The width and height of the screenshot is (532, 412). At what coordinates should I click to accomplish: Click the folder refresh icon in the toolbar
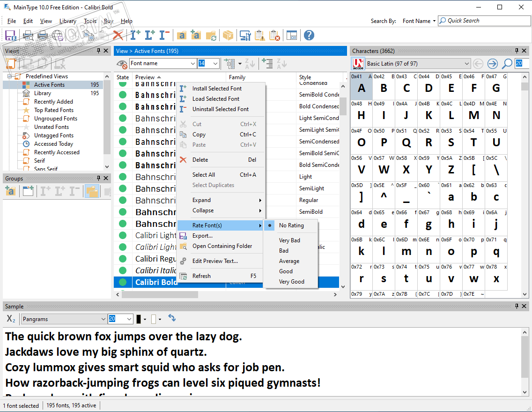[211, 35]
